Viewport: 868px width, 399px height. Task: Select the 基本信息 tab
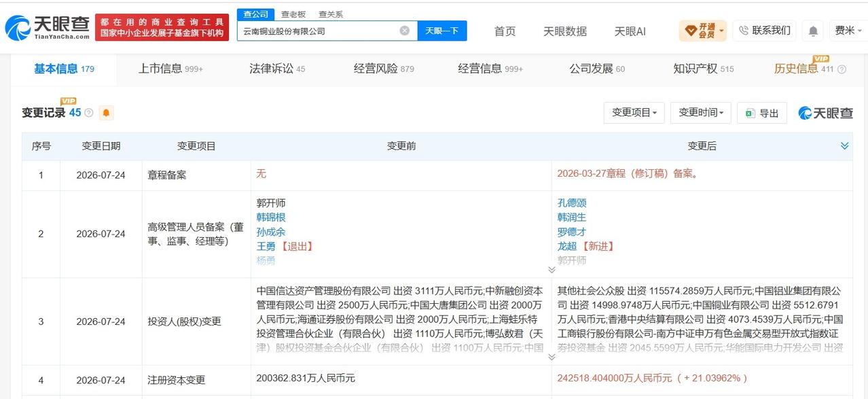(64, 69)
